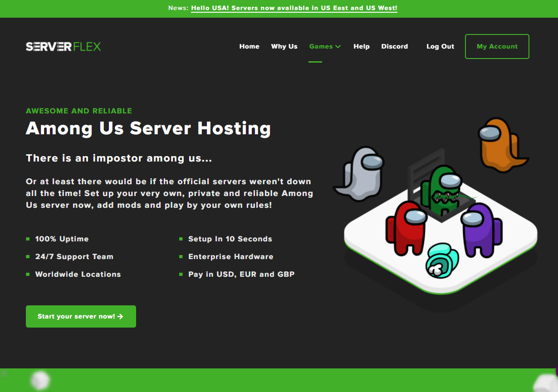Click the AWESOME AND RELIABLE tagline
This screenshot has height=392, width=558.
(79, 111)
